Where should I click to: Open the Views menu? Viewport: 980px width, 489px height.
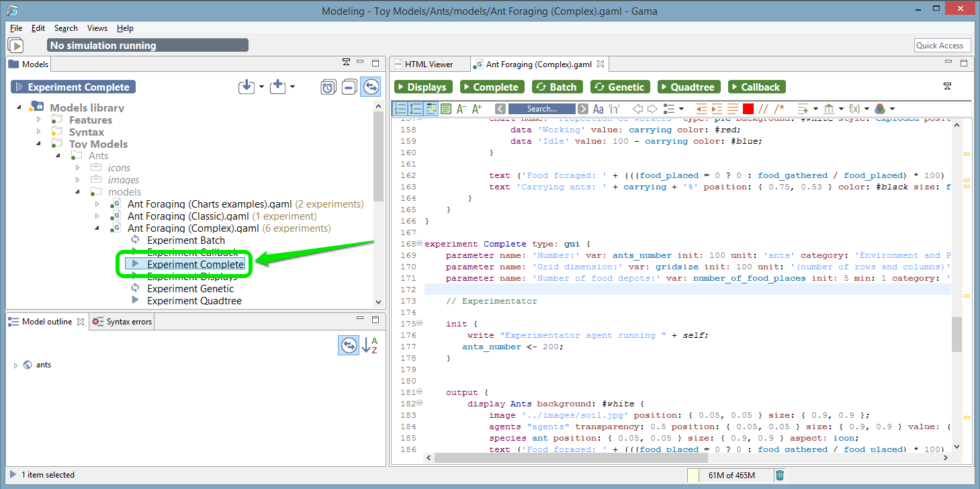(97, 28)
